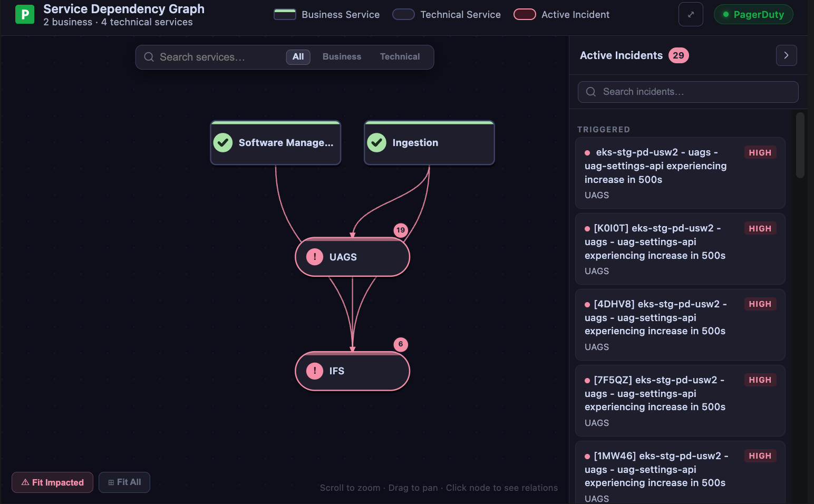Switch to the Business filter tab
The image size is (814, 504).
pyautogui.click(x=342, y=56)
